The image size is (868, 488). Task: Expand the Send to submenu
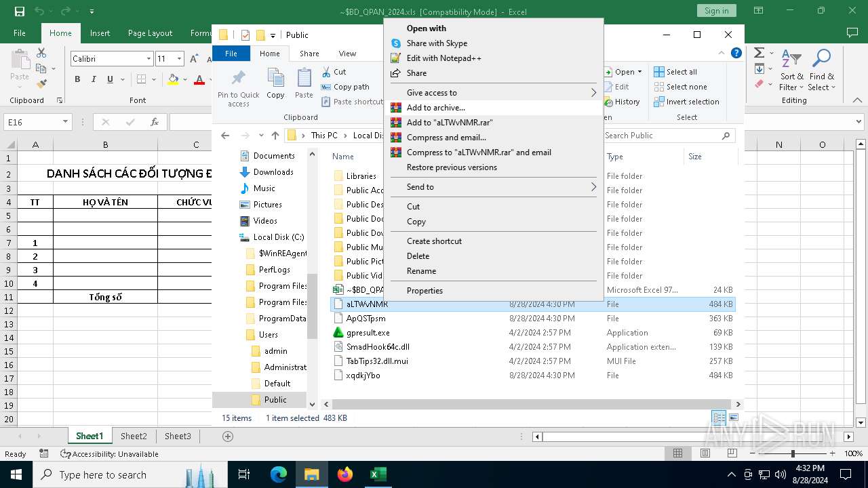(494, 187)
